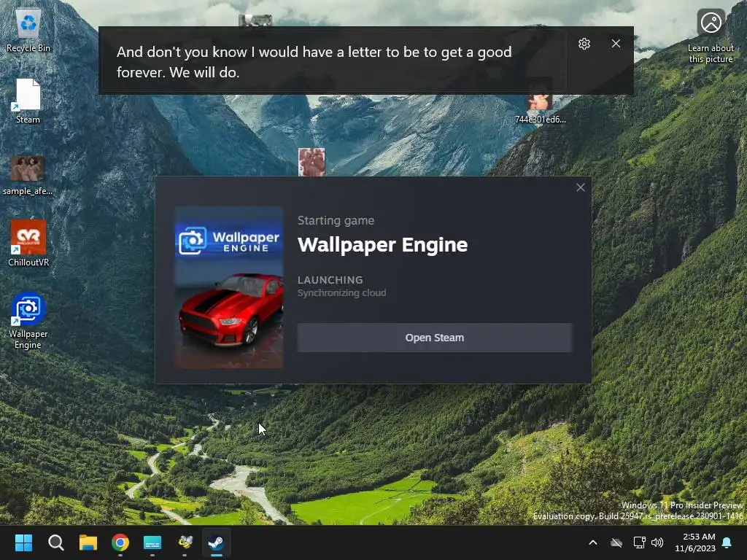Switch to Steam in taskbar
Screen dimensions: 747x560
click(x=217, y=542)
